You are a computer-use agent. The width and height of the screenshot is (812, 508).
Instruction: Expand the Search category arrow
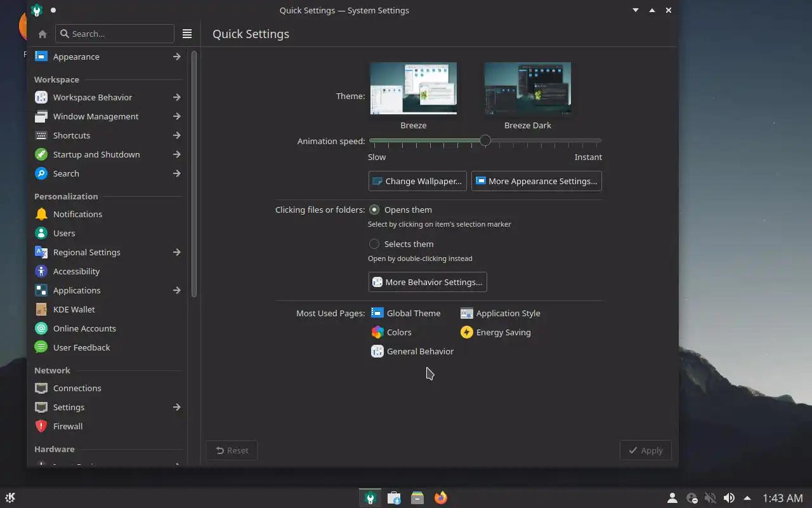click(x=177, y=173)
